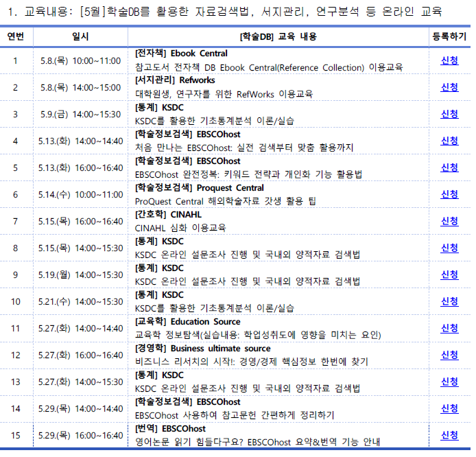Image resolution: width=476 pixels, height=457 pixels.
Task: Click 신청 for row 14 EBSCOhost 5.29.(목) 14:00
Action: [449, 408]
